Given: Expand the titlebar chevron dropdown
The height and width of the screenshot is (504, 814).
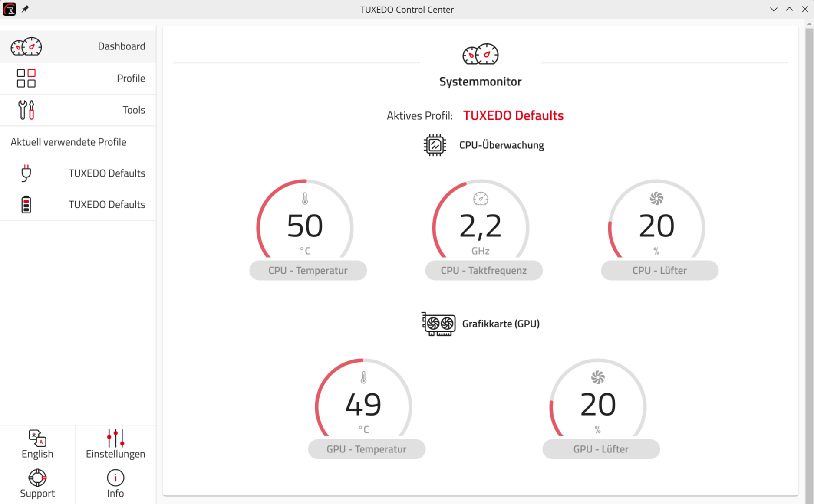Looking at the screenshot, I should pyautogui.click(x=774, y=9).
